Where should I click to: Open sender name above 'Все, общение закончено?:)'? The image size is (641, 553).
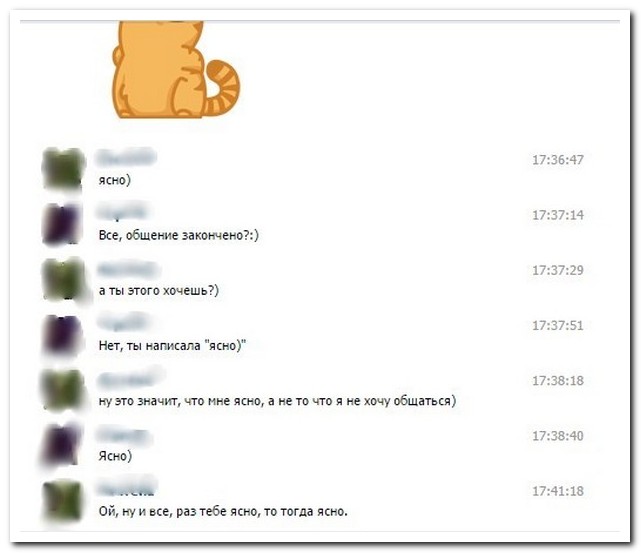pyautogui.click(x=122, y=213)
